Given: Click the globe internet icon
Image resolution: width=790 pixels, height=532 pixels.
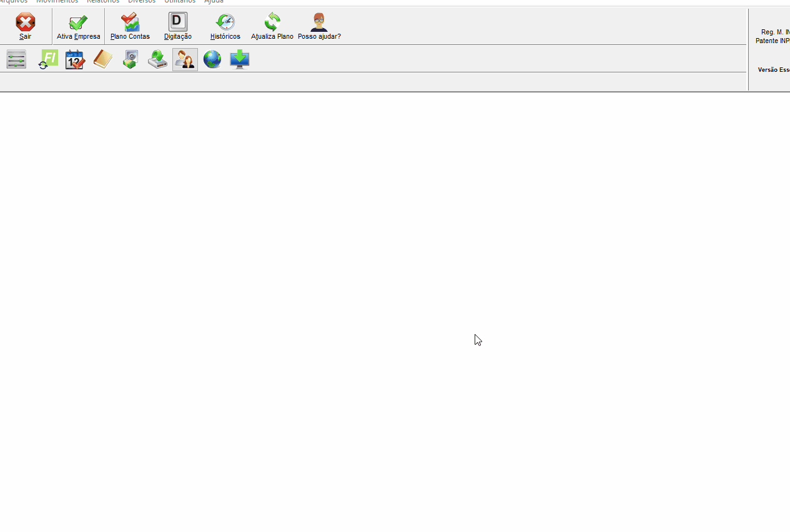Looking at the screenshot, I should coord(212,59).
